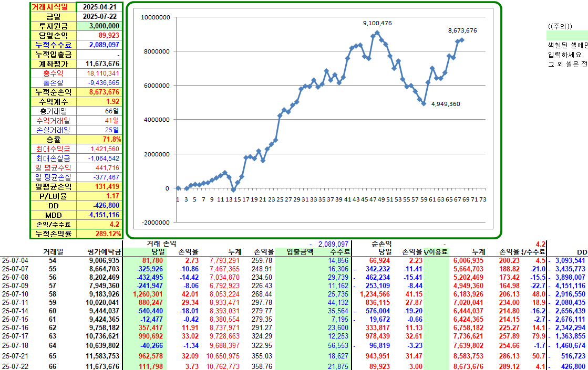Select the 순손익 당일 cell 1,234,566

click(375, 294)
